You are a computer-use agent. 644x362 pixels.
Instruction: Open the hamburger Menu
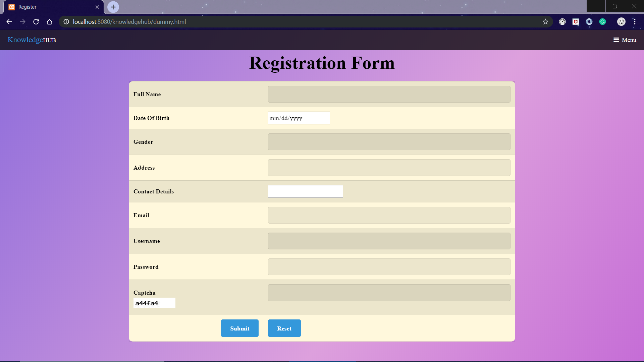point(625,40)
